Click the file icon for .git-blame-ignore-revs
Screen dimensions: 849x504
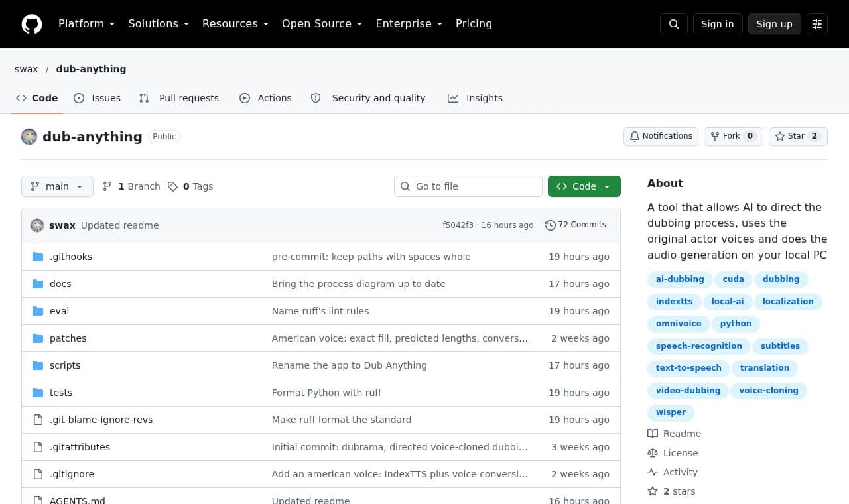(x=38, y=420)
